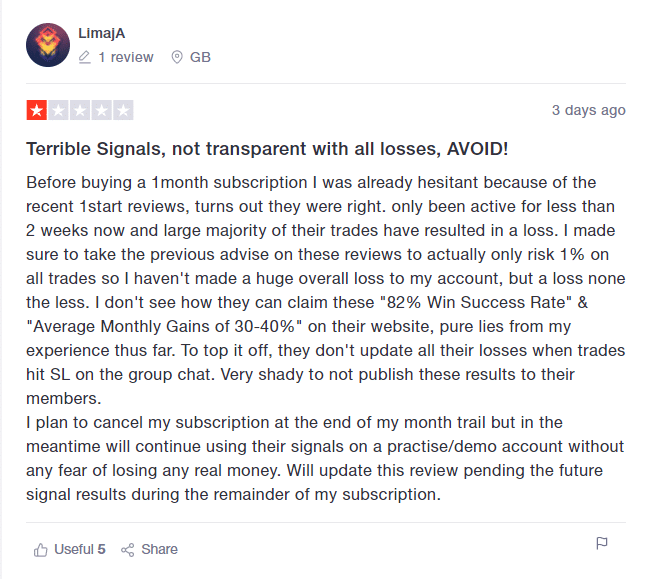Click the red first star of the rating
Viewport: 648px width, 579px height.
(37, 110)
